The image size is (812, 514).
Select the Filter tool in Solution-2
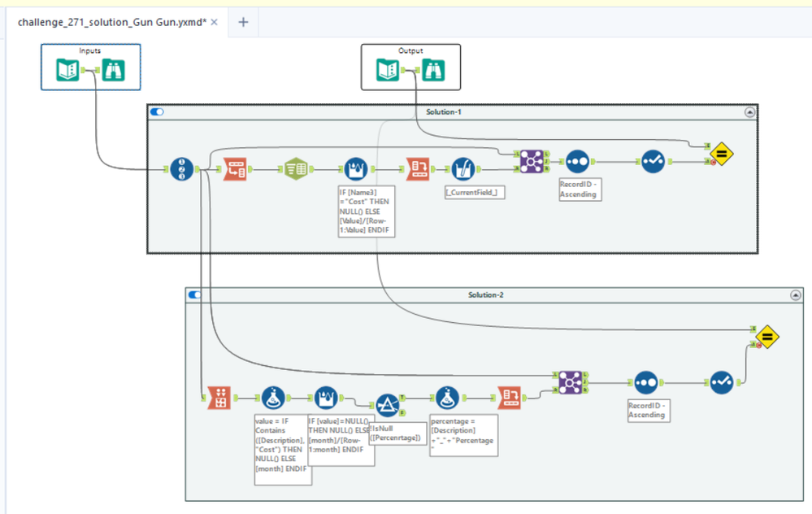tap(387, 405)
